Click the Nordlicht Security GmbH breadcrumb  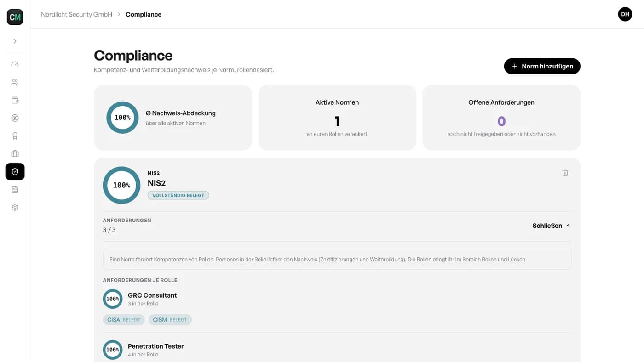pyautogui.click(x=76, y=14)
